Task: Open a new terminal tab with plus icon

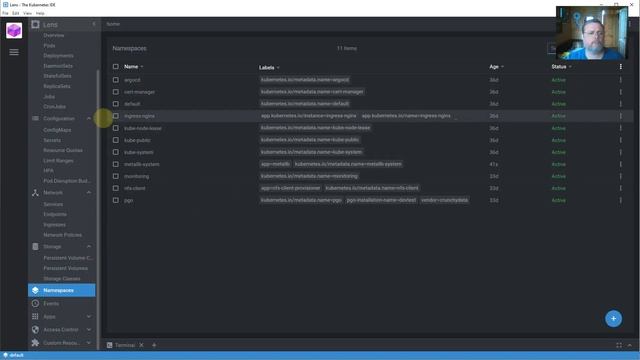Action: pos(154,345)
